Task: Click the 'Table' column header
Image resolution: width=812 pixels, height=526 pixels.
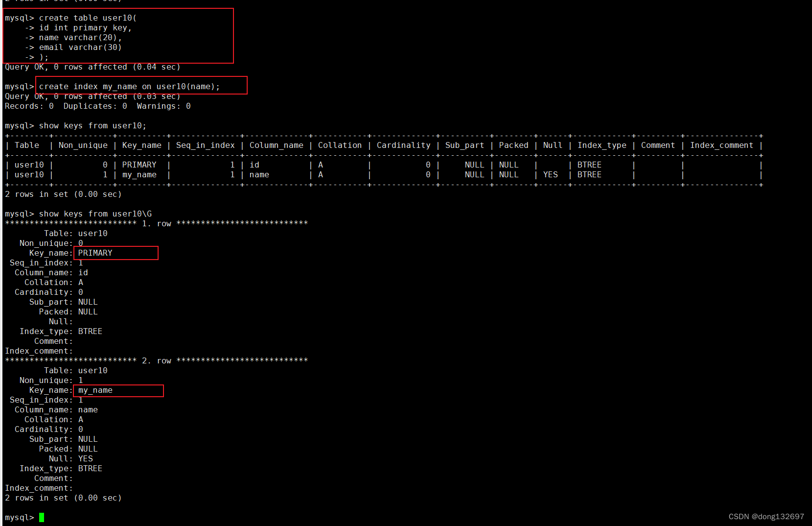Action: [x=27, y=145]
